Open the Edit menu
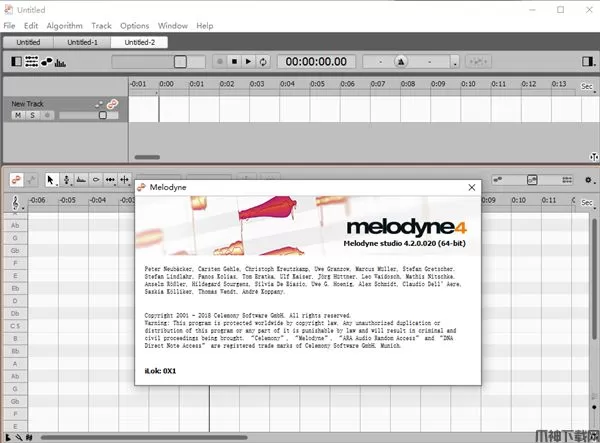 (31, 26)
